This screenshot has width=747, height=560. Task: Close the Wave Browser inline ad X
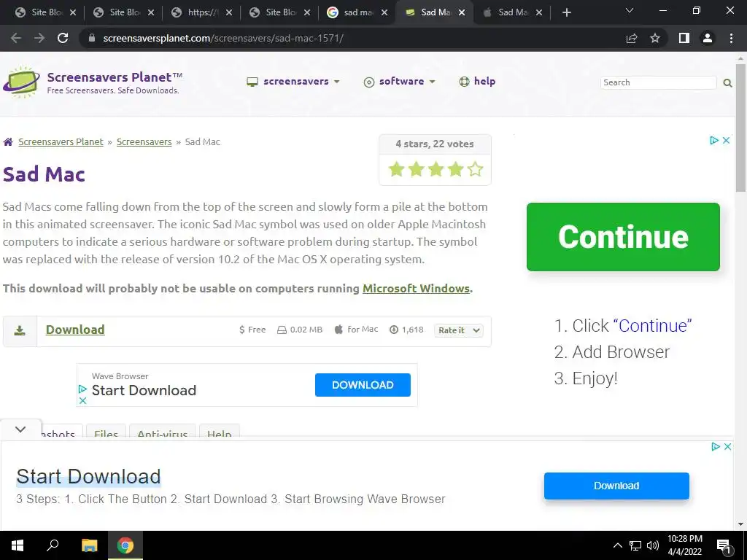click(82, 401)
